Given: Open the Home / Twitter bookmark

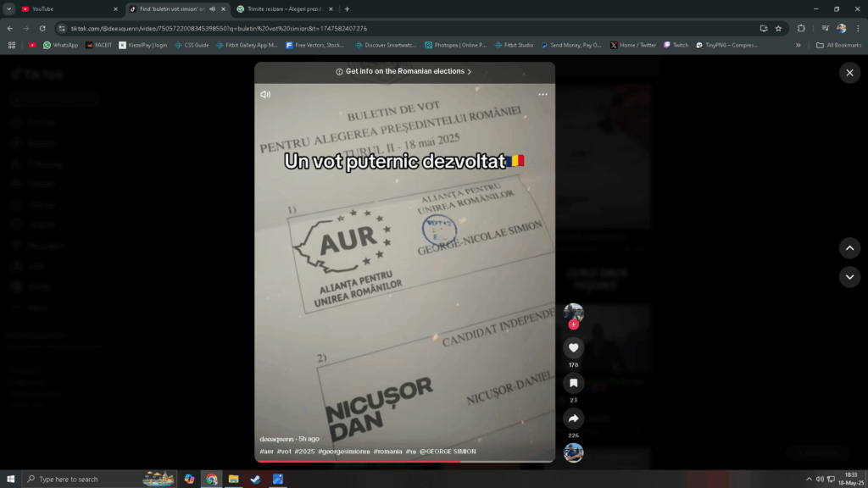Looking at the screenshot, I should point(632,46).
